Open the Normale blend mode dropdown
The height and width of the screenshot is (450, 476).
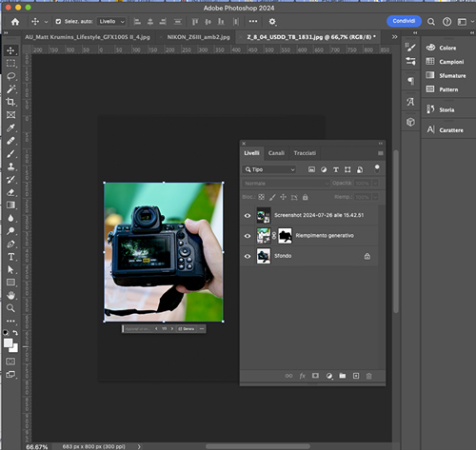[286, 184]
